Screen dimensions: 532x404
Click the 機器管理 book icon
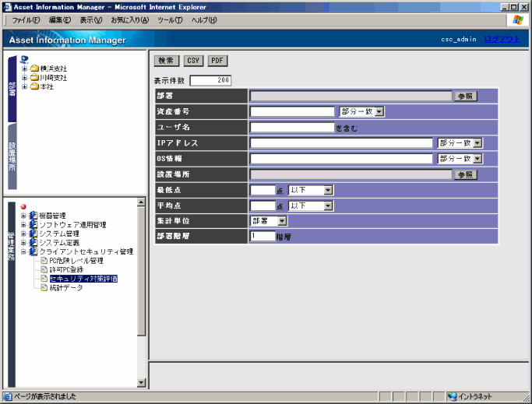(33, 216)
